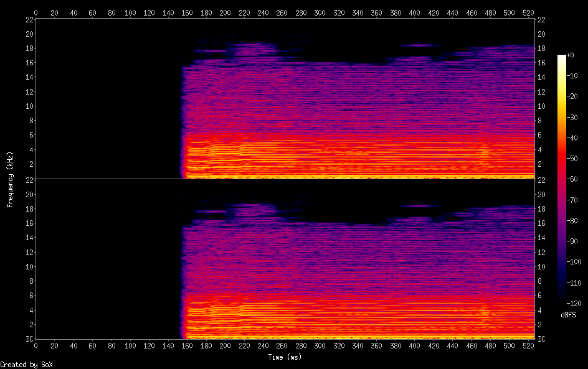588x369 pixels.
Task: Select the 0 ms tick on bottom time axis
Action: [36, 346]
